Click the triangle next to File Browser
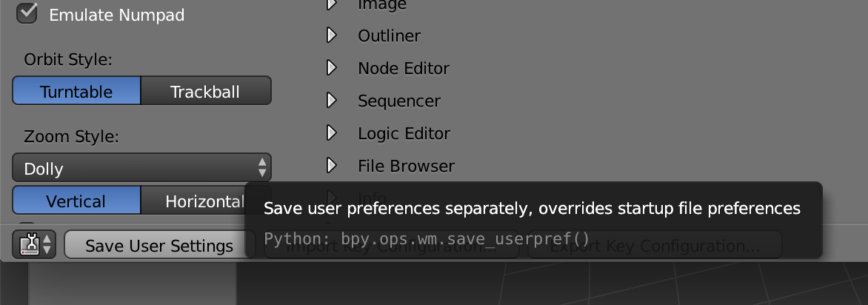868x305 pixels. [x=332, y=166]
